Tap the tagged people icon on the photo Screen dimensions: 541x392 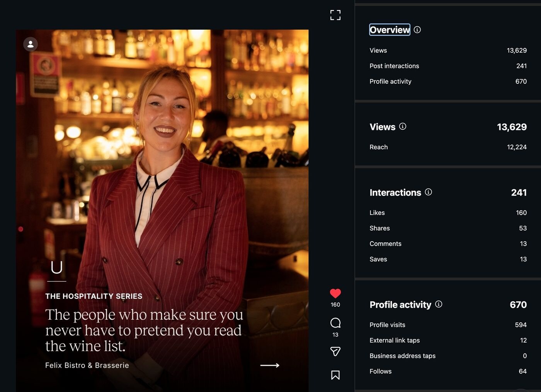coord(31,44)
